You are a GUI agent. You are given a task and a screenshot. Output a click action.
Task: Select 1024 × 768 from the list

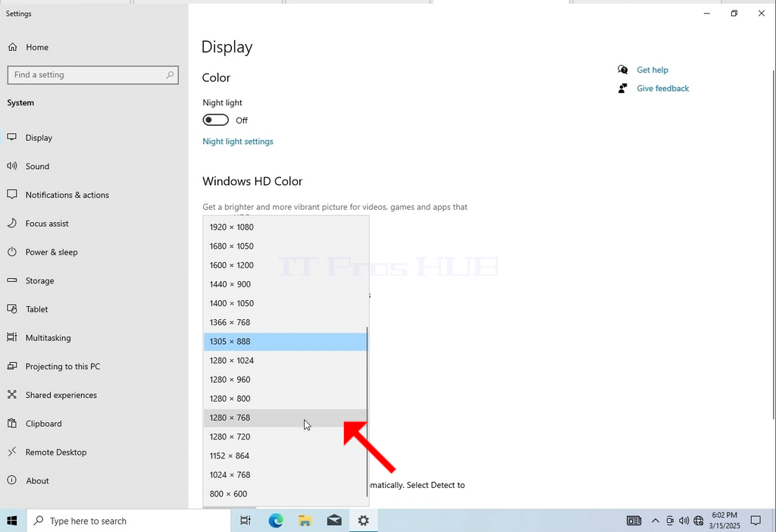click(x=286, y=474)
